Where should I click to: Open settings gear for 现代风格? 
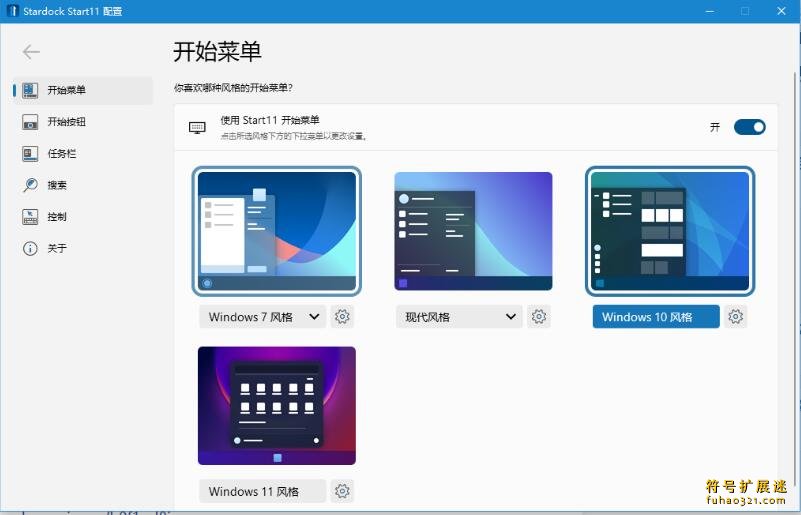[x=539, y=317]
